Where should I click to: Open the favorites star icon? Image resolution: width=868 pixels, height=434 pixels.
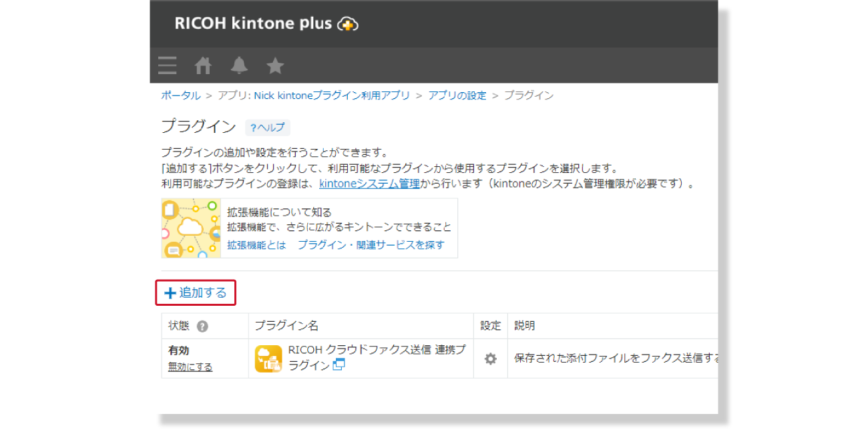pos(275,65)
